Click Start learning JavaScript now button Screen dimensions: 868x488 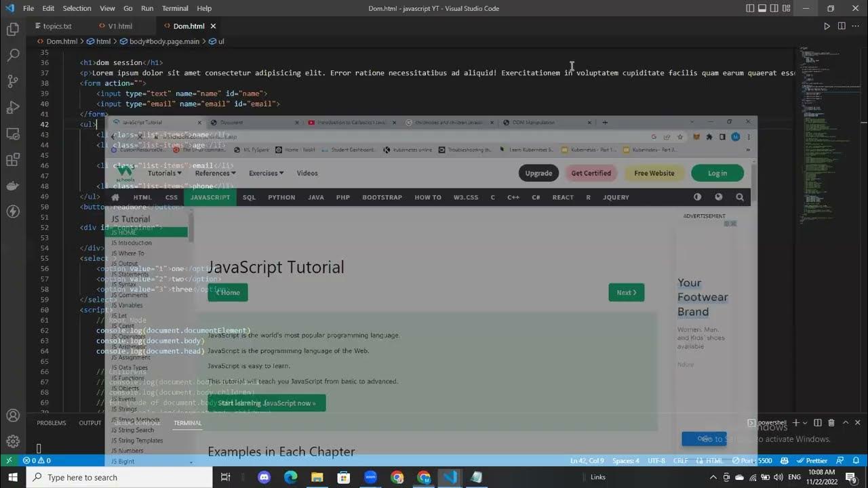point(267,403)
